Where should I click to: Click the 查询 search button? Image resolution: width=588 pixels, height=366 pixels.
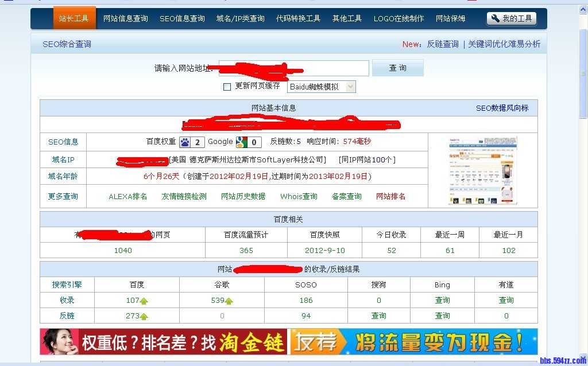[x=398, y=68]
